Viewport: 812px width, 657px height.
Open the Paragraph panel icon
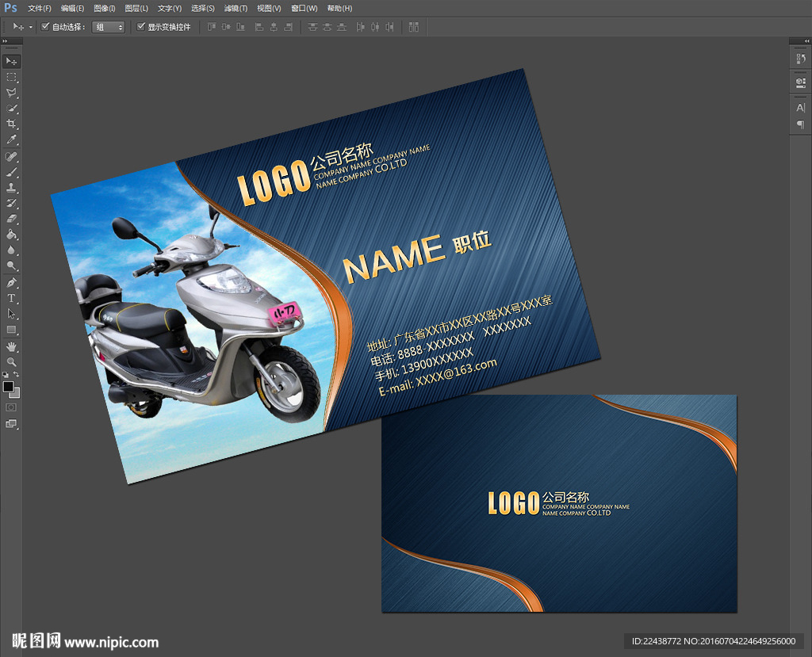pos(800,124)
